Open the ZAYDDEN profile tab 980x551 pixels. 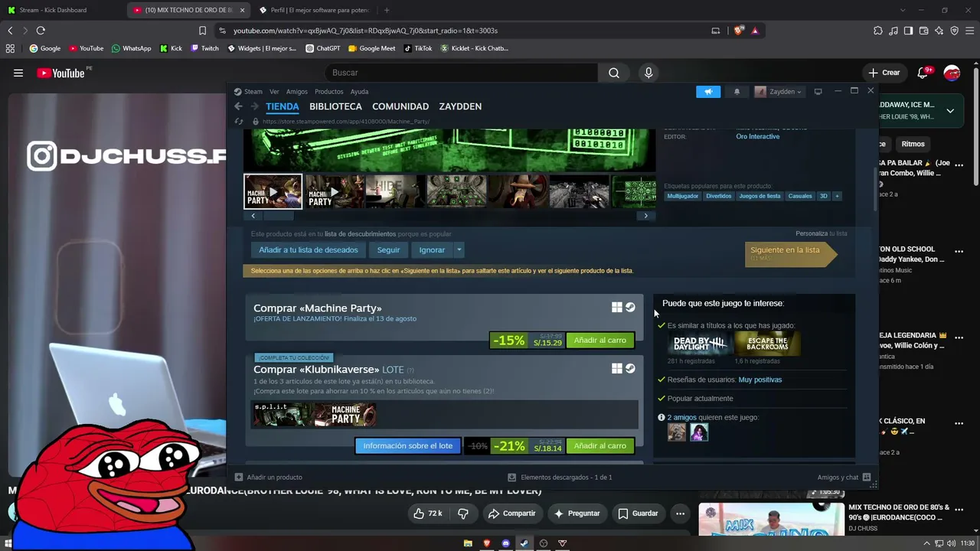[460, 106]
